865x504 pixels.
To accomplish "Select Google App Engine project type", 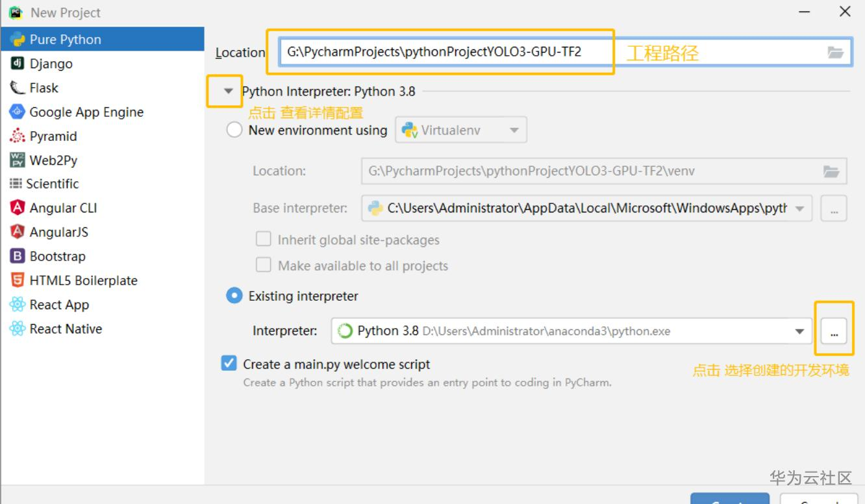I will (103, 112).
